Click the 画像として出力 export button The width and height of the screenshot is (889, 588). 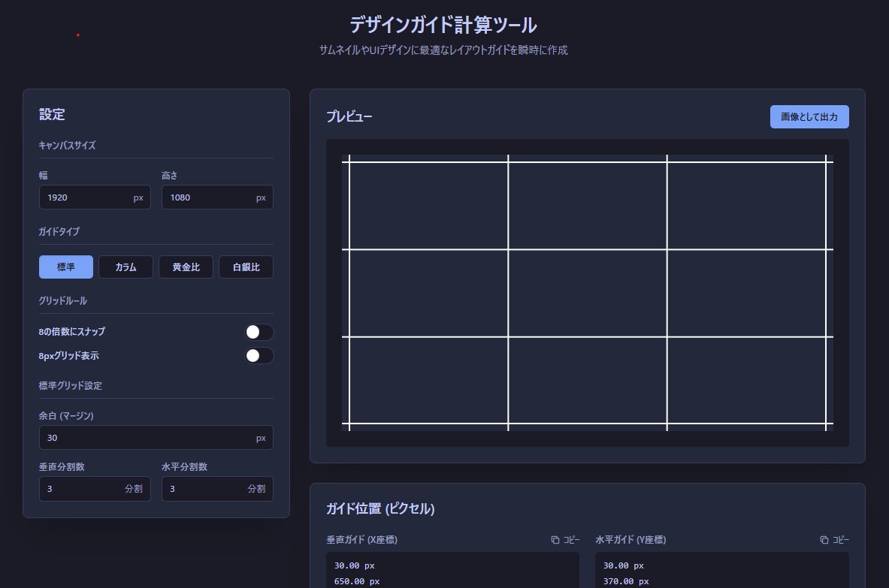[x=809, y=116]
